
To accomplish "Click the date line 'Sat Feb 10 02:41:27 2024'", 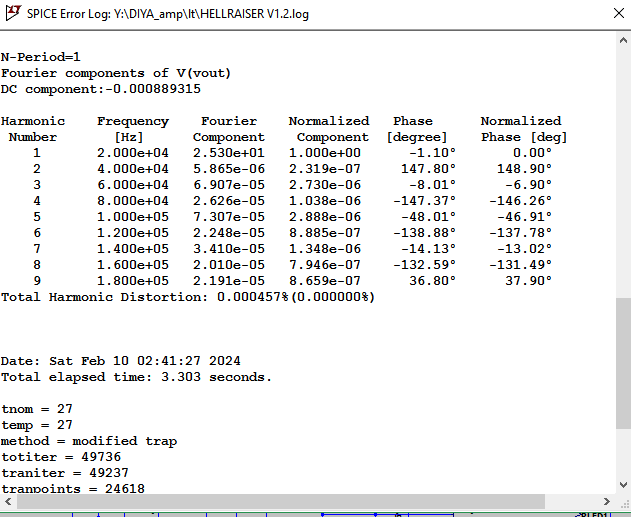I will click(x=121, y=361).
